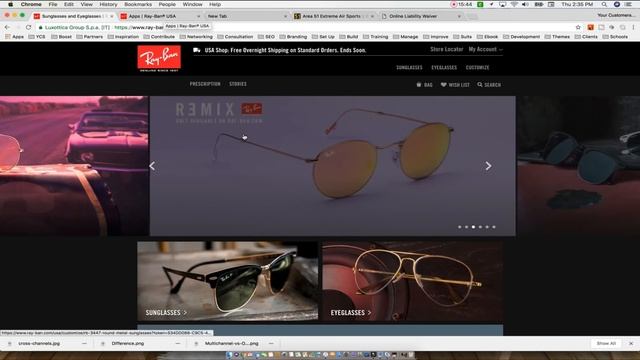Open Finder in the Dock
The width and height of the screenshot is (640, 360).
tap(230, 355)
